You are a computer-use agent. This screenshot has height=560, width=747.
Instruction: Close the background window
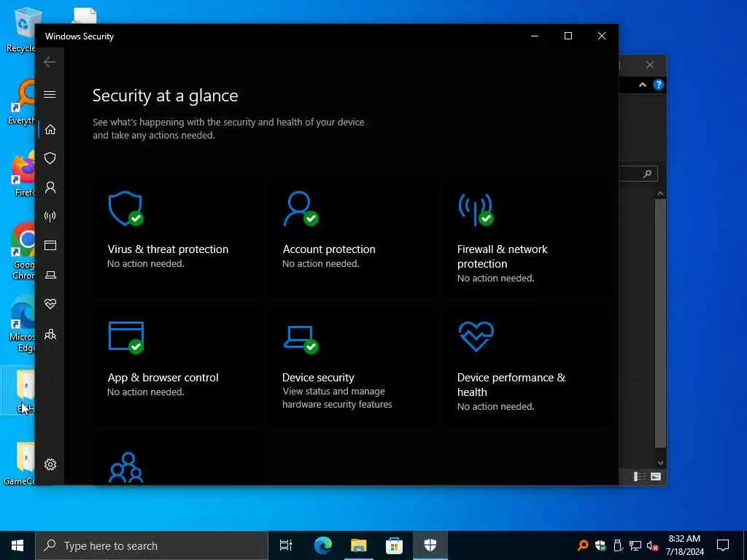pyautogui.click(x=650, y=65)
